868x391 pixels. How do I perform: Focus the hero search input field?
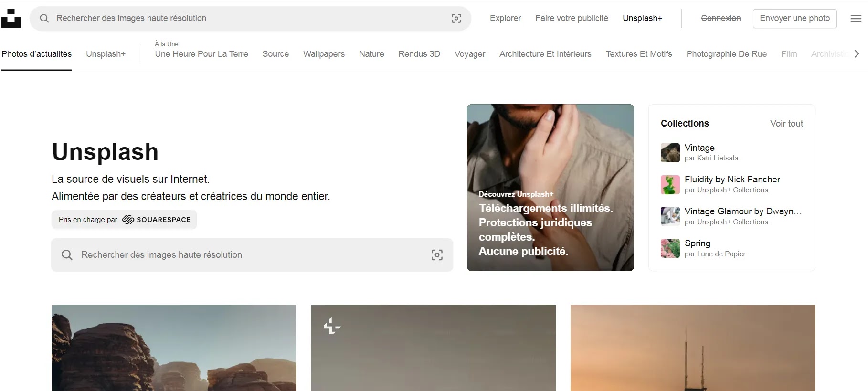coord(252,255)
